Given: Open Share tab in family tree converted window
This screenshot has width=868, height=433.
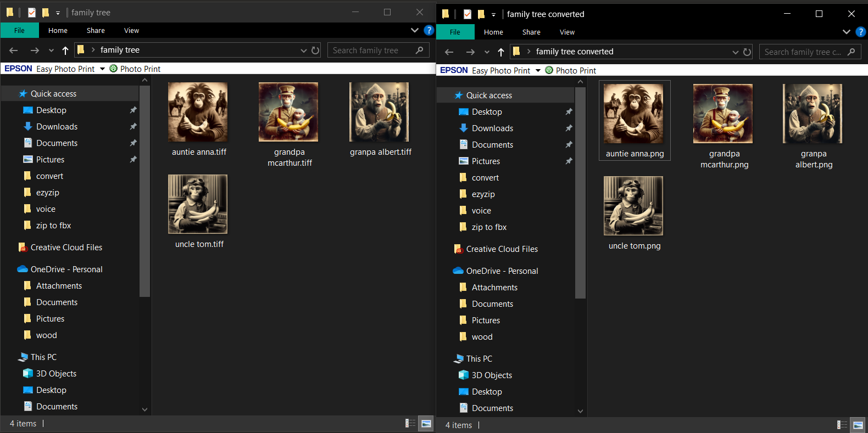Looking at the screenshot, I should tap(531, 32).
